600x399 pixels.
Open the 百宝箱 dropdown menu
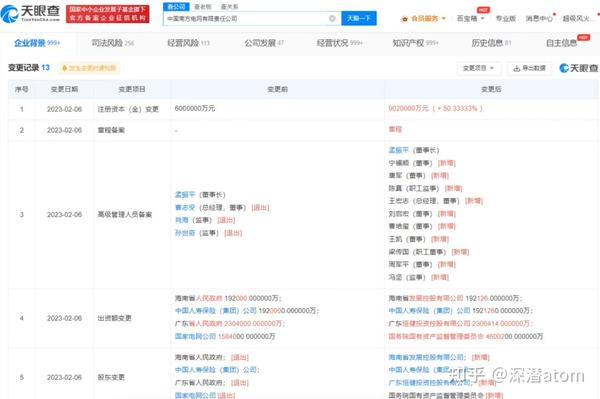tap(471, 18)
